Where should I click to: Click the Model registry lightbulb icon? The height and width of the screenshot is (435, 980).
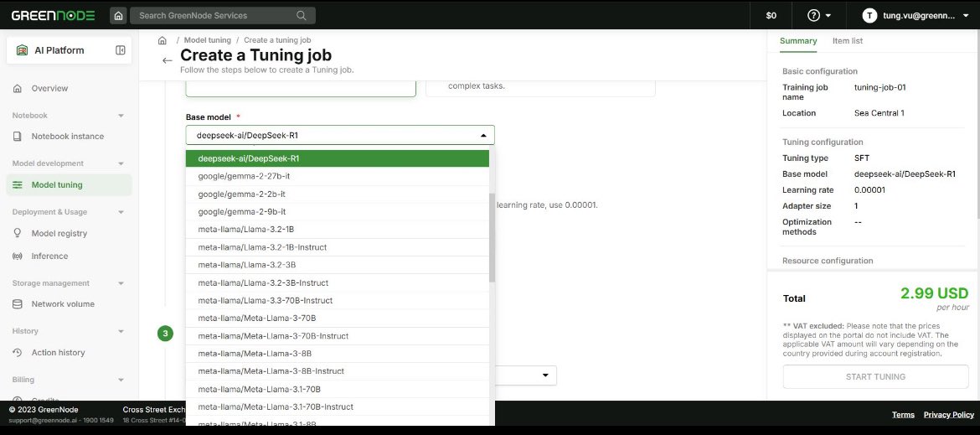click(18, 233)
